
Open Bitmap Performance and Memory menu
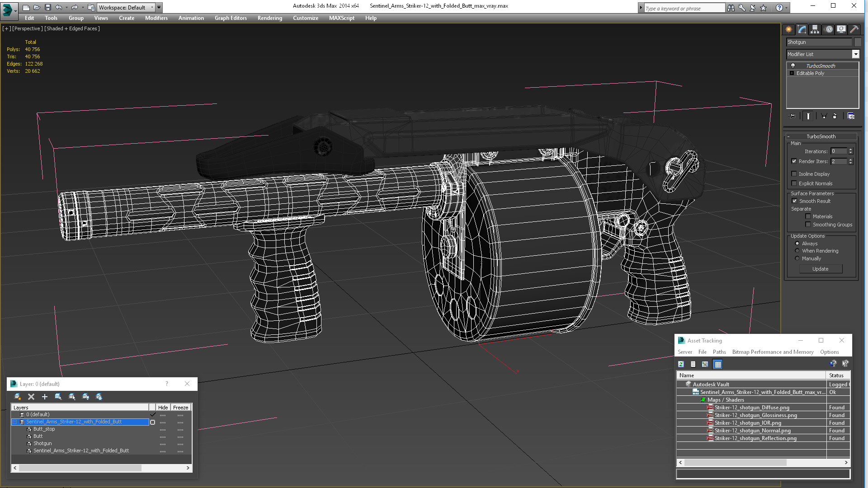click(773, 352)
